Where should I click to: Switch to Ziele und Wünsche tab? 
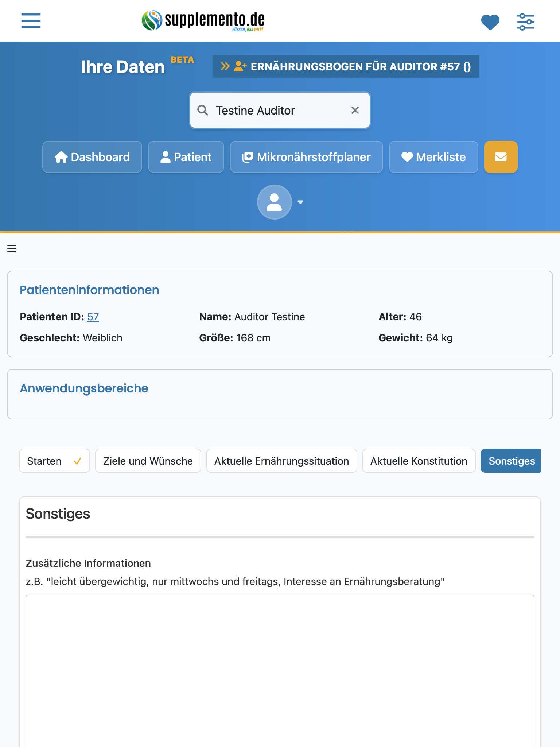point(148,461)
